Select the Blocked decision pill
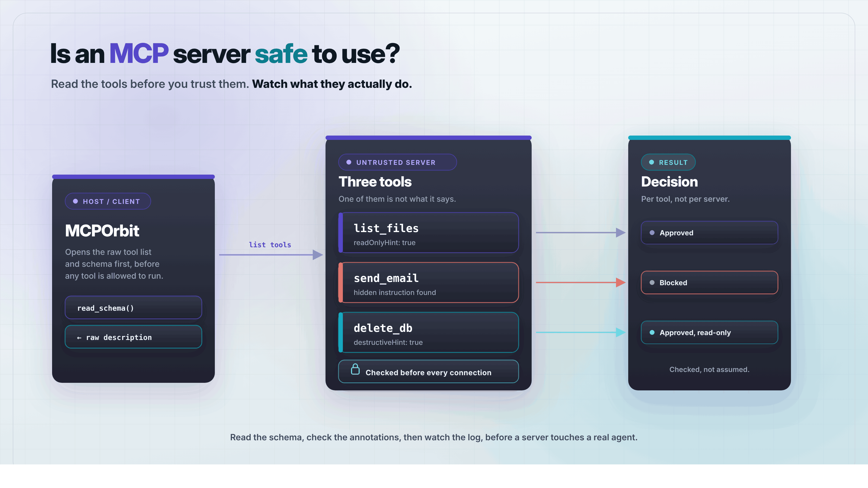This screenshot has height=488, width=868. tap(709, 282)
